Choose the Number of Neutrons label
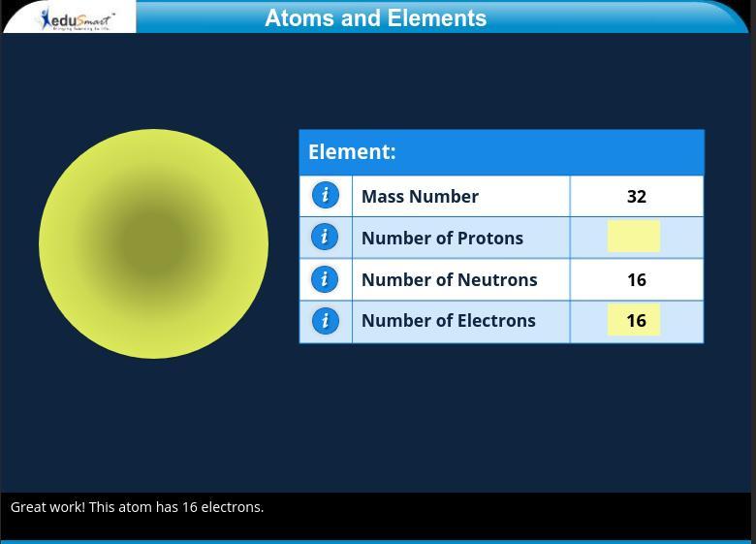The image size is (756, 544). [449, 279]
